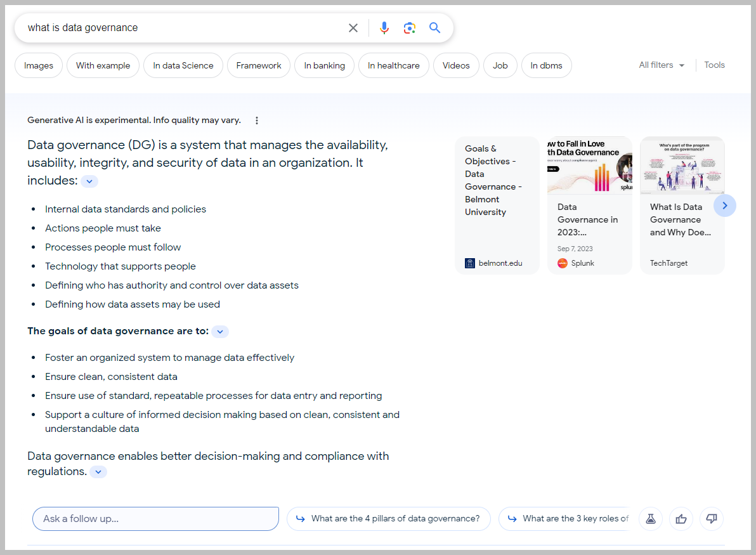The width and height of the screenshot is (756, 555).
Task: Click 'Ensure clean, consistent data' bullet
Action: [111, 377]
